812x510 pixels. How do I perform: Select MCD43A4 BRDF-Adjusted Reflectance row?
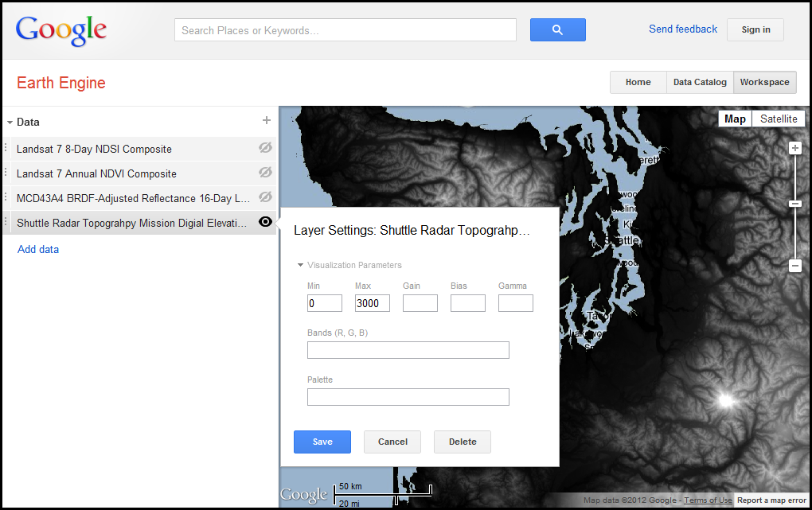tap(140, 198)
